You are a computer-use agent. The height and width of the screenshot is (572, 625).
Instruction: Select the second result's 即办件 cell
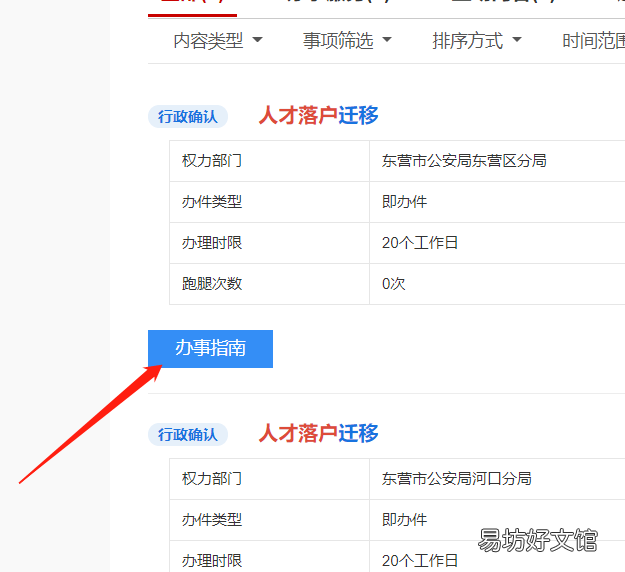(x=497, y=520)
